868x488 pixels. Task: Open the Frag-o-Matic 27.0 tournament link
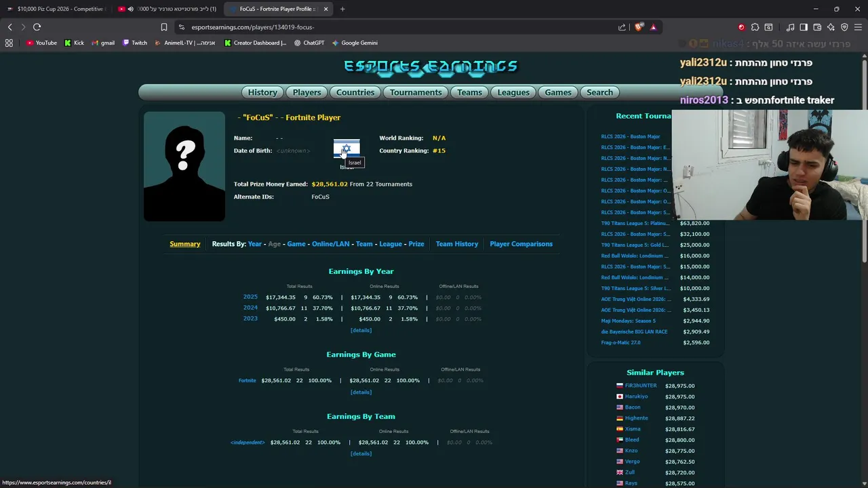[x=620, y=342]
